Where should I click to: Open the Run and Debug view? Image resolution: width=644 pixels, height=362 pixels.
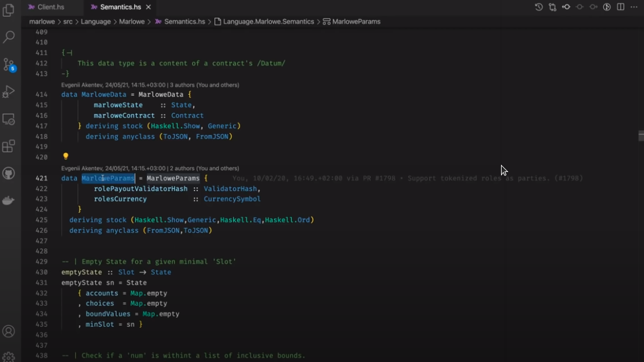[x=9, y=92]
